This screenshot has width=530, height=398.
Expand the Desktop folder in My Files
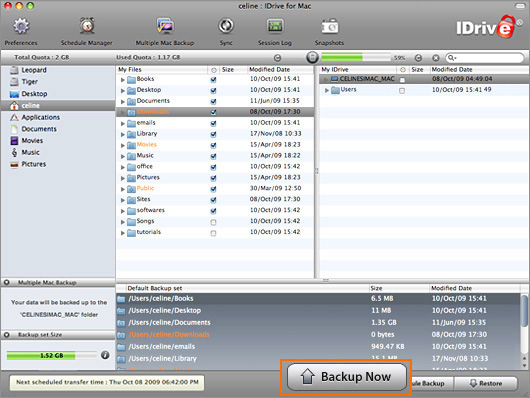123,91
